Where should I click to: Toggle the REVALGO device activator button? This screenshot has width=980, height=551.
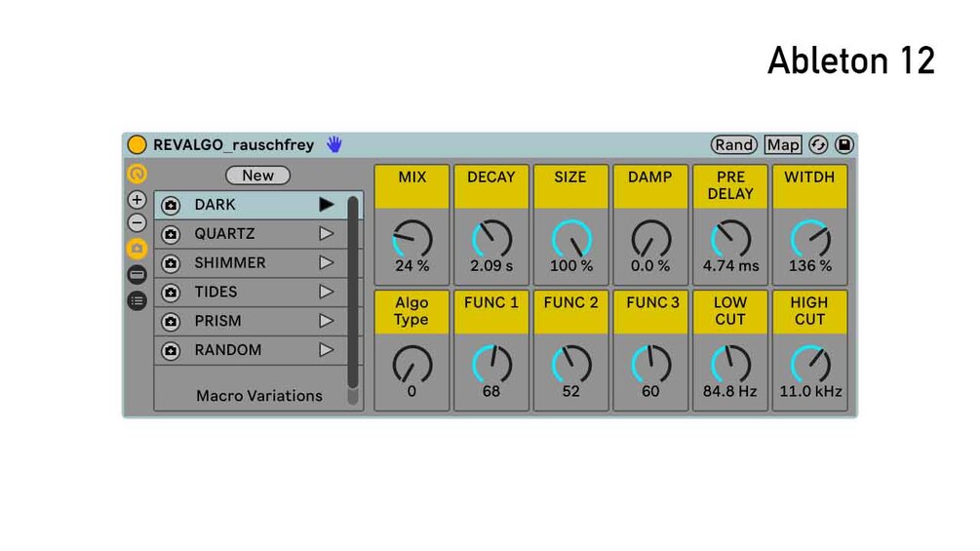(x=137, y=145)
